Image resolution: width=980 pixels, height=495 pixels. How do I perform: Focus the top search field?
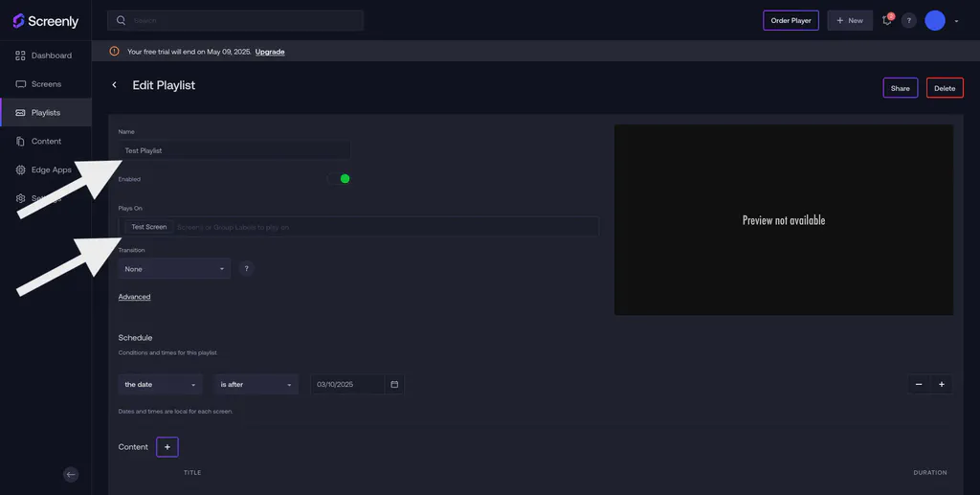coord(235,20)
